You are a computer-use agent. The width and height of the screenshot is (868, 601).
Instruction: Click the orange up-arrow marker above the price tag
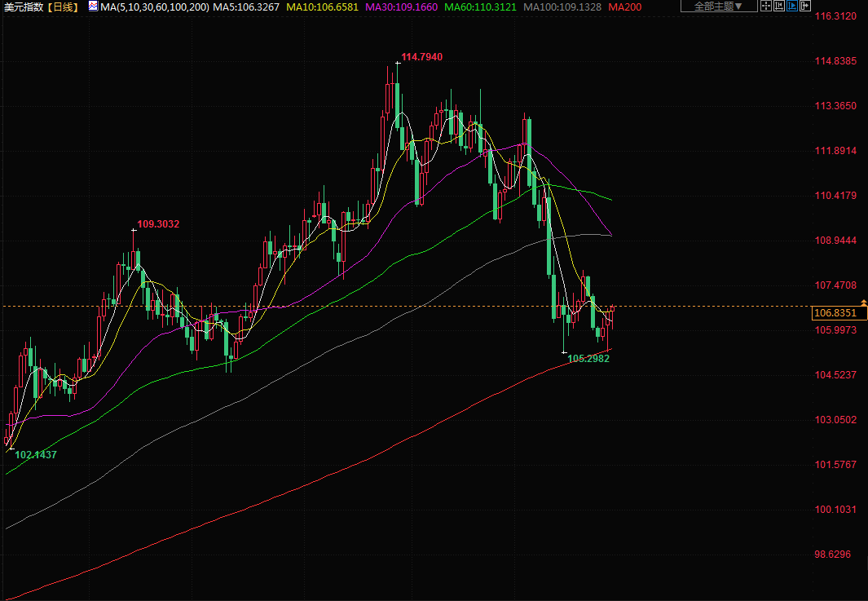864,303
